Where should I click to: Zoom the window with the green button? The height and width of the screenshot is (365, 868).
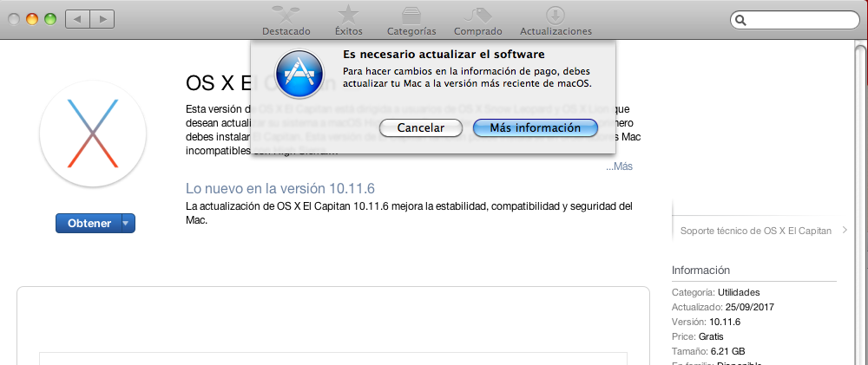[x=50, y=19]
